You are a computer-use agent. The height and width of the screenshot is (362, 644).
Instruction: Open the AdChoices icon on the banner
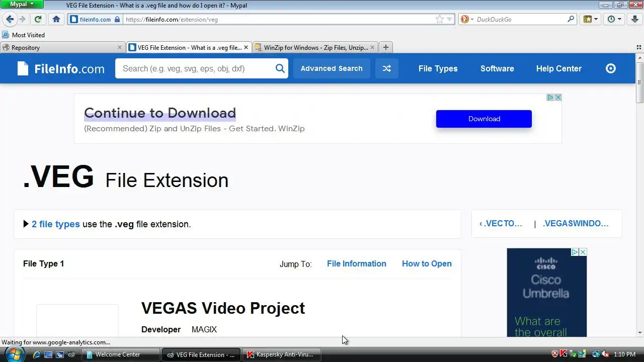pyautogui.click(x=550, y=98)
